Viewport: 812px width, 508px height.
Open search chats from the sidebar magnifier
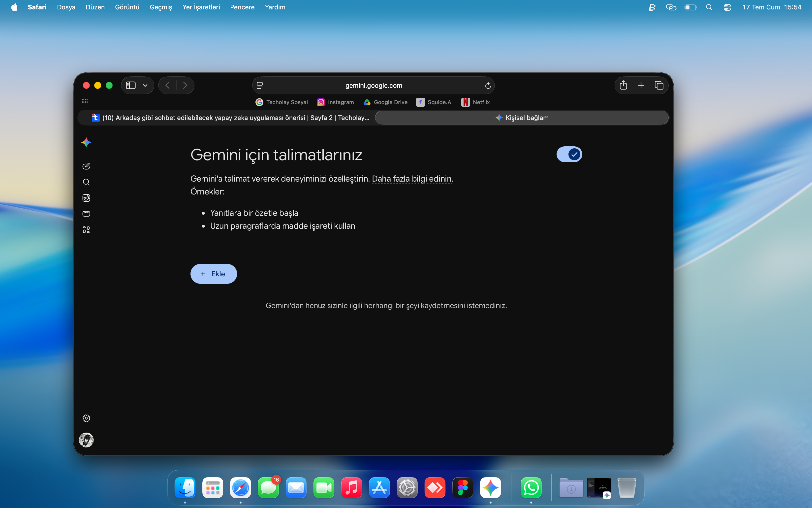coord(86,182)
